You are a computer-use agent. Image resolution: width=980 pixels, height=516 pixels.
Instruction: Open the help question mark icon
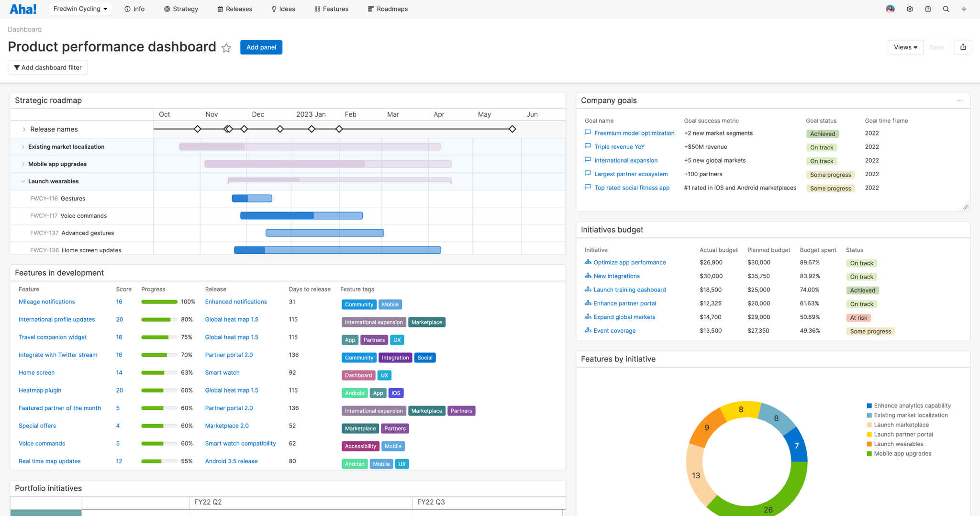coord(928,9)
